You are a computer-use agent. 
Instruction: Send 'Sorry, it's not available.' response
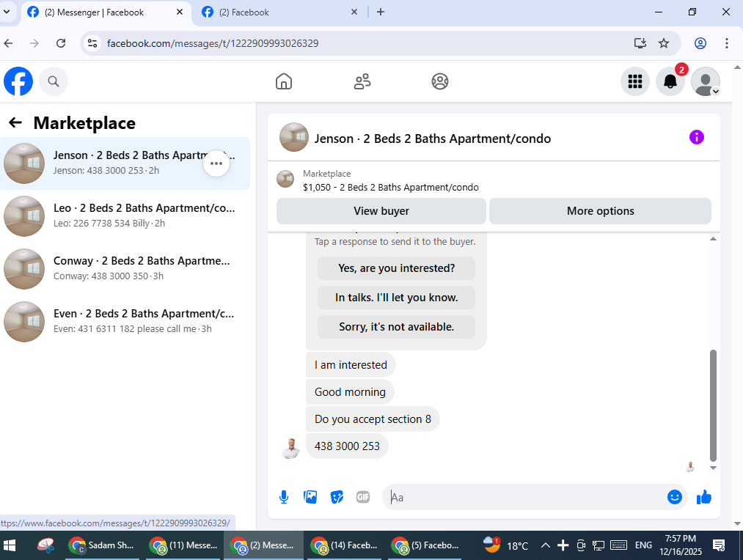coord(396,327)
